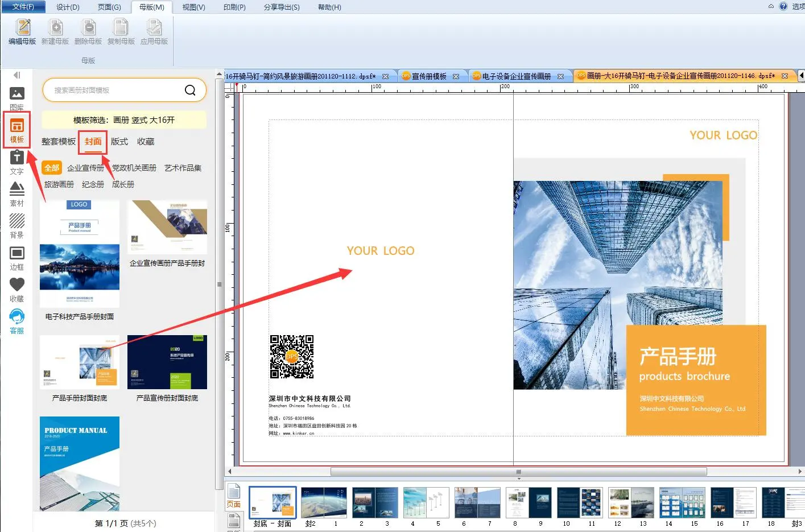Open the 文件(F) menu
This screenshot has width=805, height=532.
coord(23,7)
